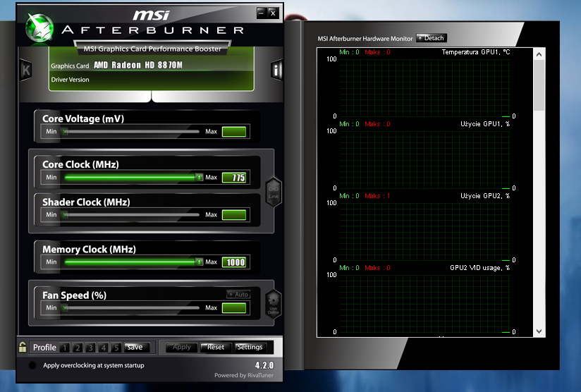Image resolution: width=581 pixels, height=392 pixels.
Task: Toggle the Link clocks chain icon
Action: tap(274, 192)
